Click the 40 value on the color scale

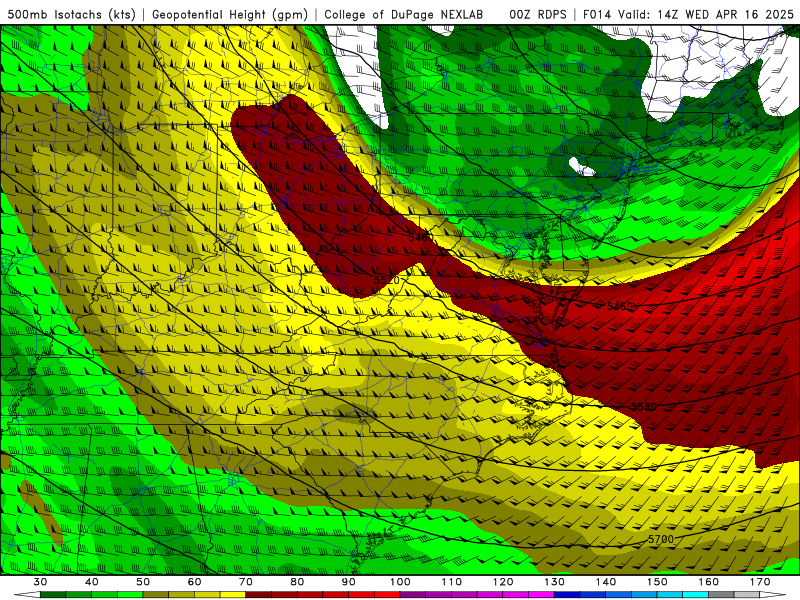click(x=92, y=582)
